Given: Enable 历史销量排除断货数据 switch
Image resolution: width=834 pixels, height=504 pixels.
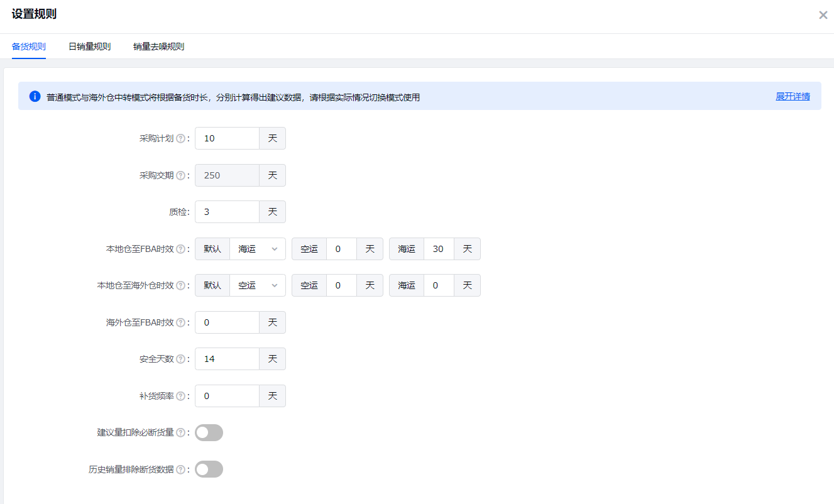Looking at the screenshot, I should click(x=209, y=469).
